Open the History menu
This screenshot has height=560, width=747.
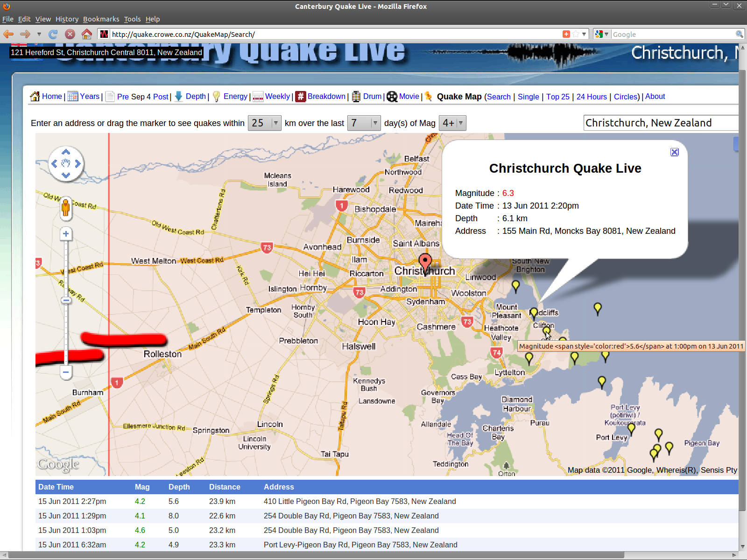[67, 19]
